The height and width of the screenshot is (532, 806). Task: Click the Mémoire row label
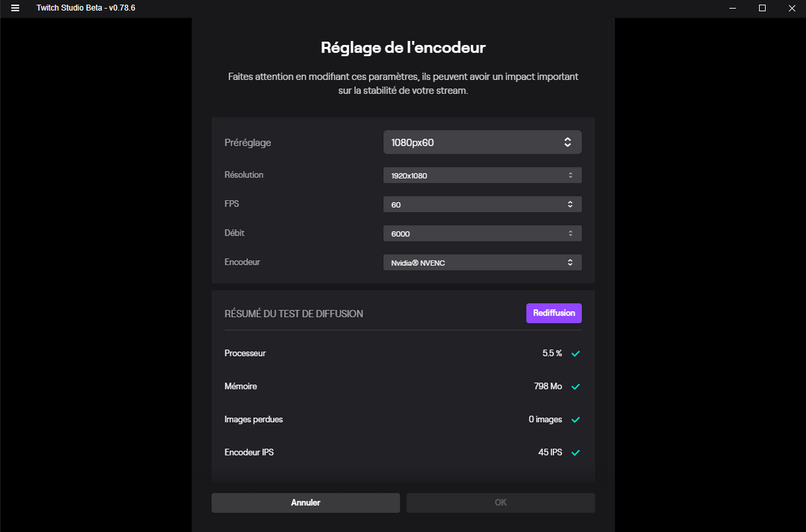[x=240, y=386]
